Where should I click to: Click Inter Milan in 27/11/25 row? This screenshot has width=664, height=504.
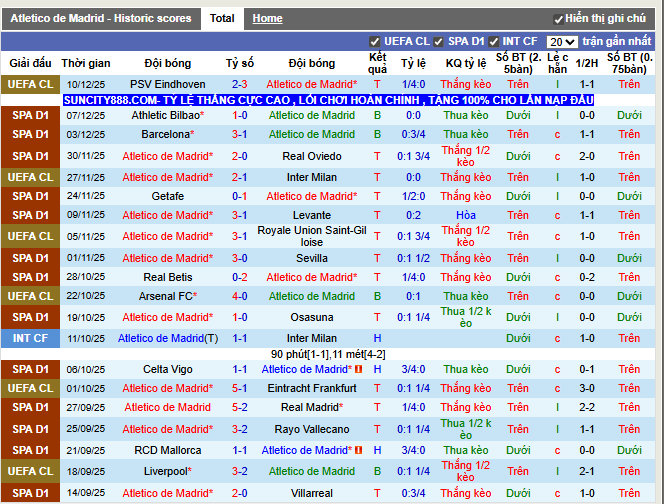(x=312, y=177)
